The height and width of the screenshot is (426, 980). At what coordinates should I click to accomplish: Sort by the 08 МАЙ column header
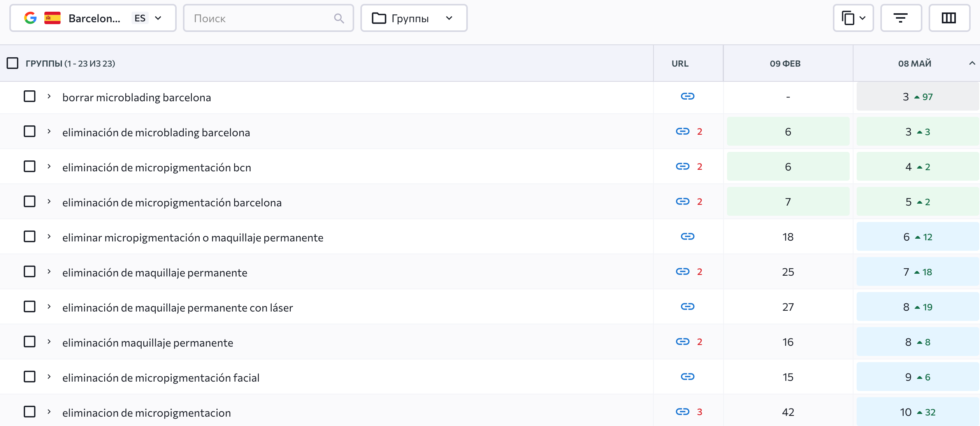tap(915, 63)
